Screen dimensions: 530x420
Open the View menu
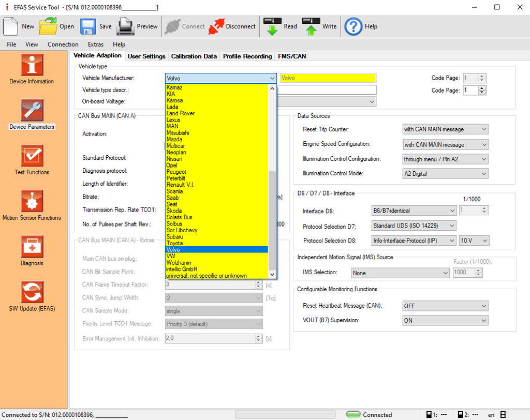click(32, 44)
